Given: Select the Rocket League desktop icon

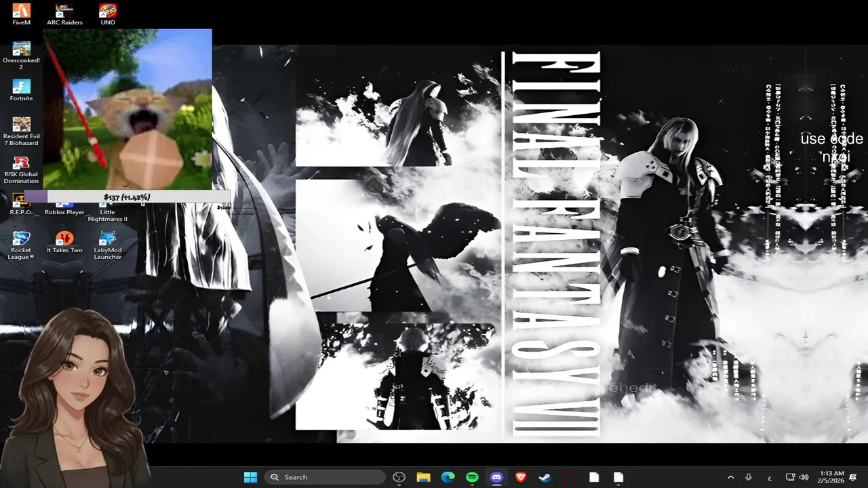Looking at the screenshot, I should coord(21,245).
